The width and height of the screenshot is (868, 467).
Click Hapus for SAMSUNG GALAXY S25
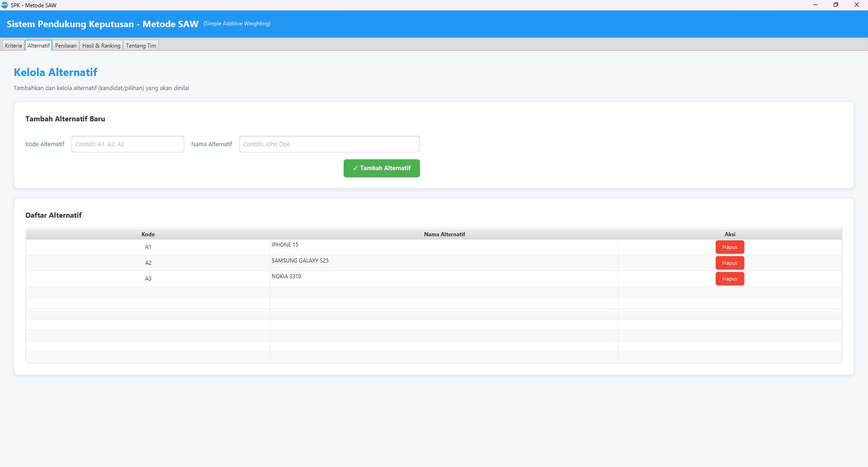(730, 263)
